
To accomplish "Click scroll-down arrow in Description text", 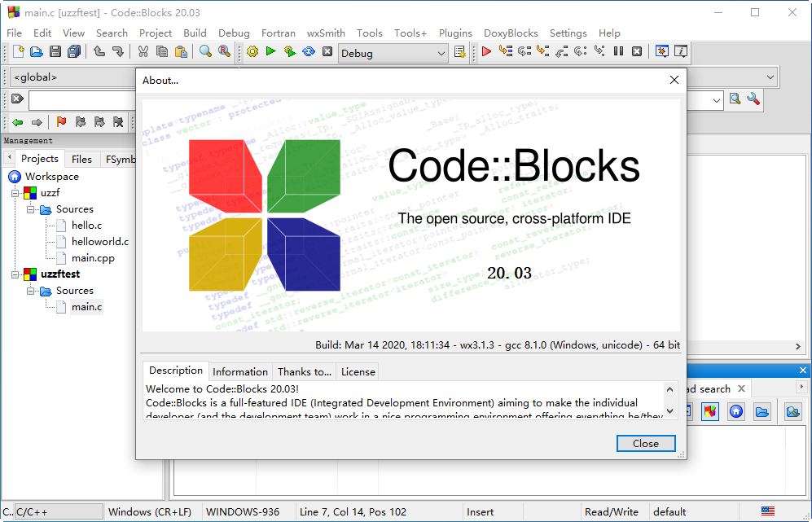I will click(x=669, y=411).
